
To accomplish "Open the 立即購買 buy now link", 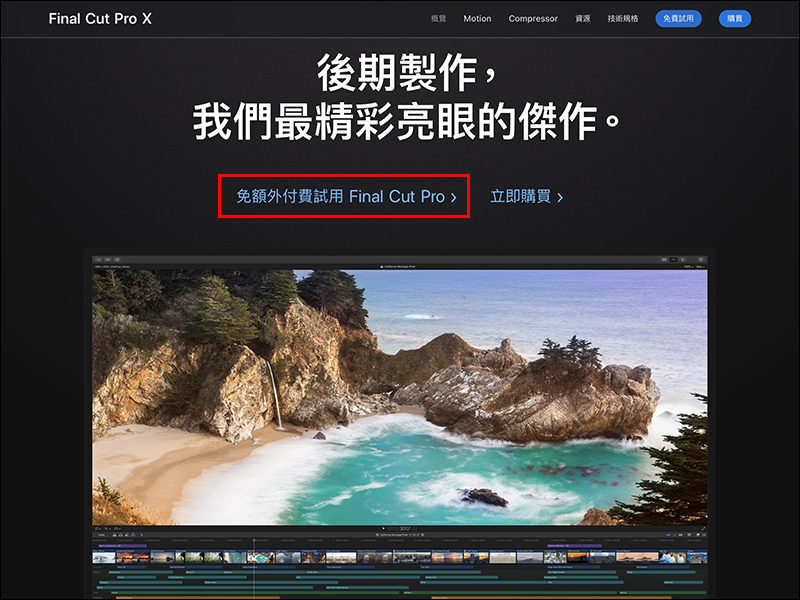I will (527, 196).
